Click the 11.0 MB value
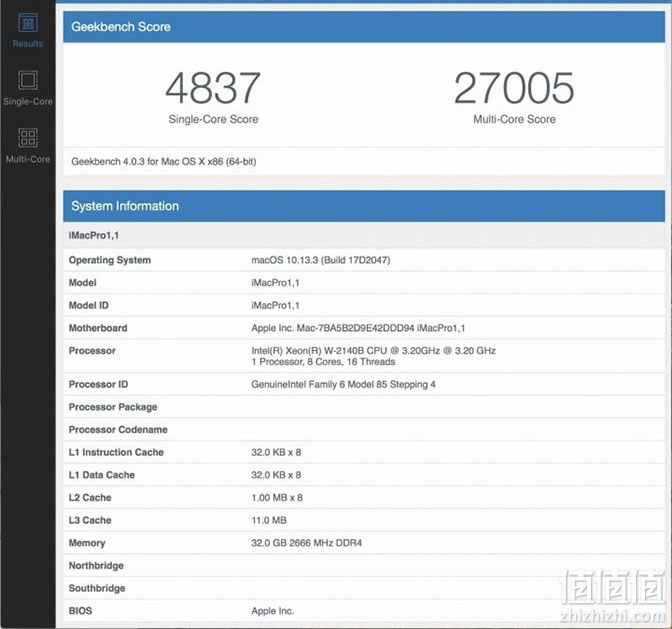Screen dimensions: 672x629 pyautogui.click(x=269, y=521)
